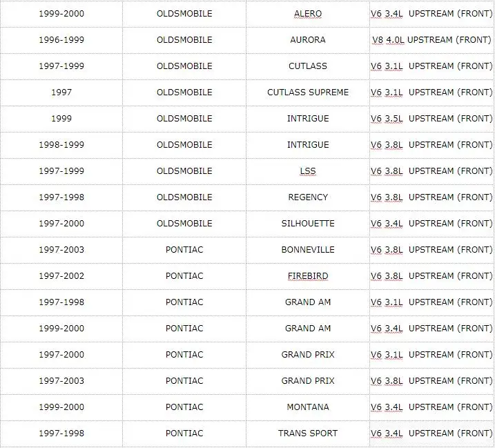Image resolution: width=495 pixels, height=448 pixels.
Task: Select the 1998-1999 INTRIGUE year cell
Action: click(x=61, y=144)
